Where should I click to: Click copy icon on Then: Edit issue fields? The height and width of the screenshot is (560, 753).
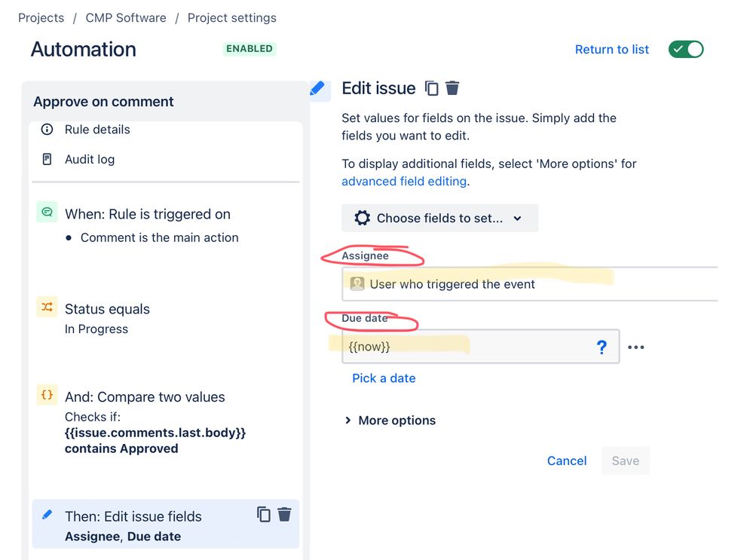point(264,514)
